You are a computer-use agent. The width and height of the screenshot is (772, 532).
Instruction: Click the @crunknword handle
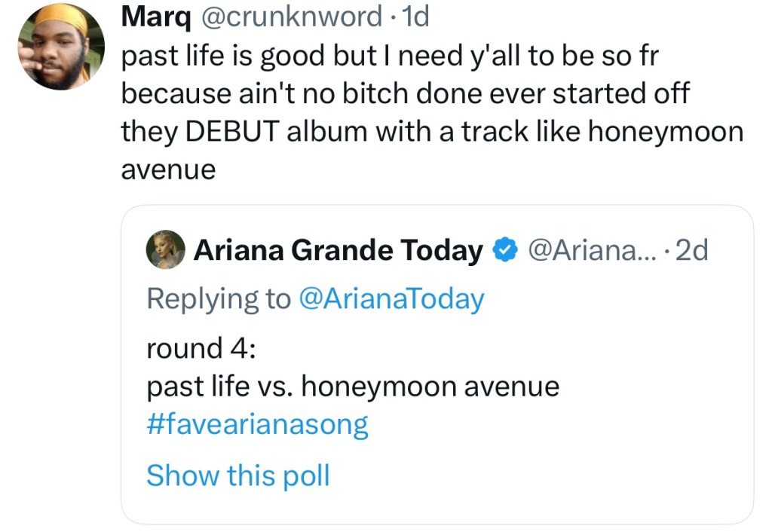289,17
